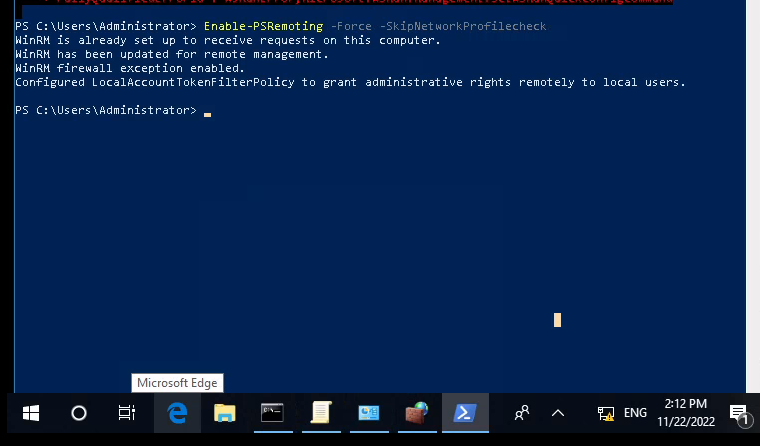
Task: Select the PowerShell taskbar button
Action: click(x=465, y=413)
